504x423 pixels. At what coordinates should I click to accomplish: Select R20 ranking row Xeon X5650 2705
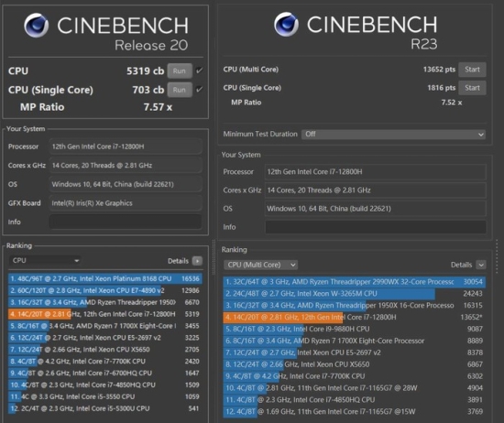(105, 350)
